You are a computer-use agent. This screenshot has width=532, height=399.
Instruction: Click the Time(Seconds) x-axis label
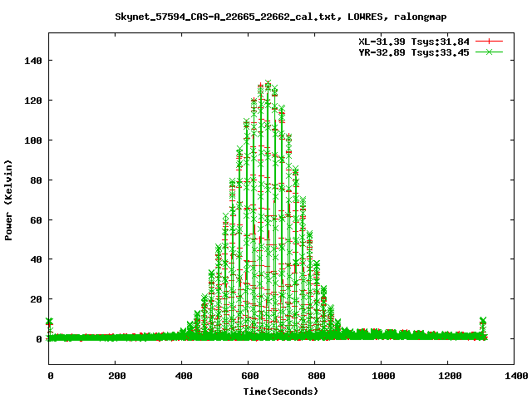(x=281, y=392)
